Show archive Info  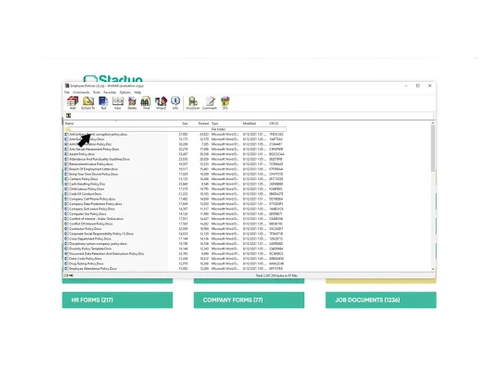pos(175,103)
